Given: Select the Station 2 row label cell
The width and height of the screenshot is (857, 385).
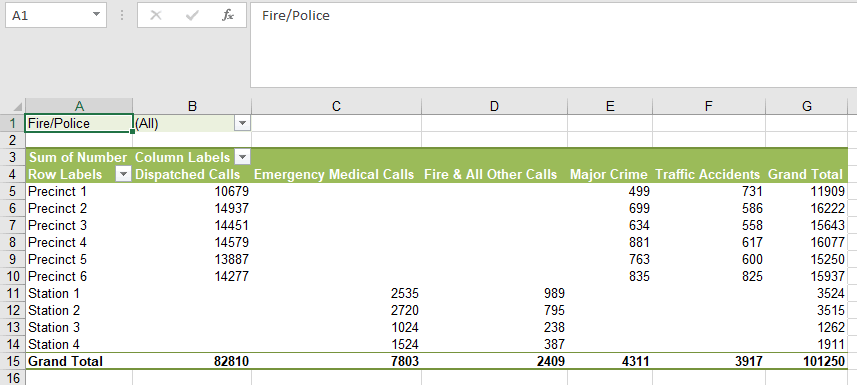Looking at the screenshot, I should (x=79, y=311).
